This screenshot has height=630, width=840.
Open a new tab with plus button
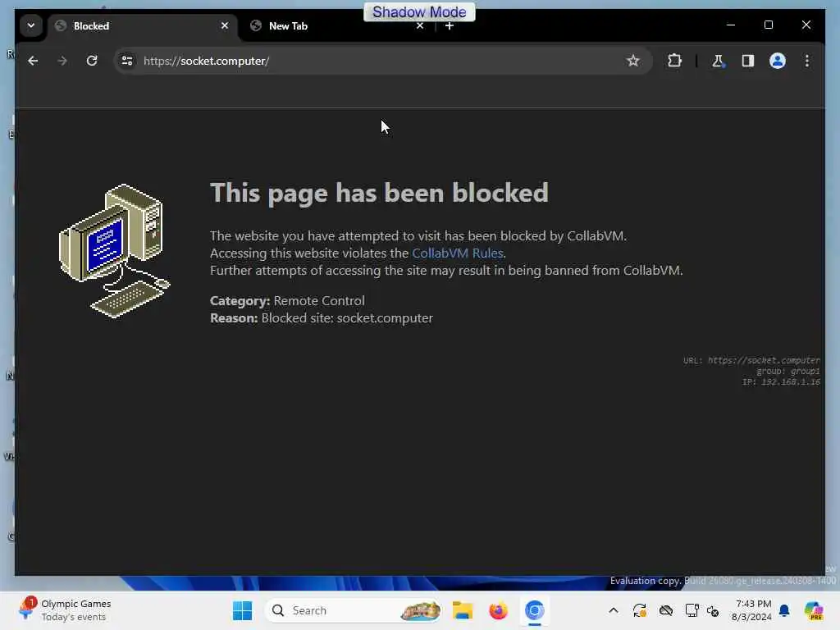[450, 25]
